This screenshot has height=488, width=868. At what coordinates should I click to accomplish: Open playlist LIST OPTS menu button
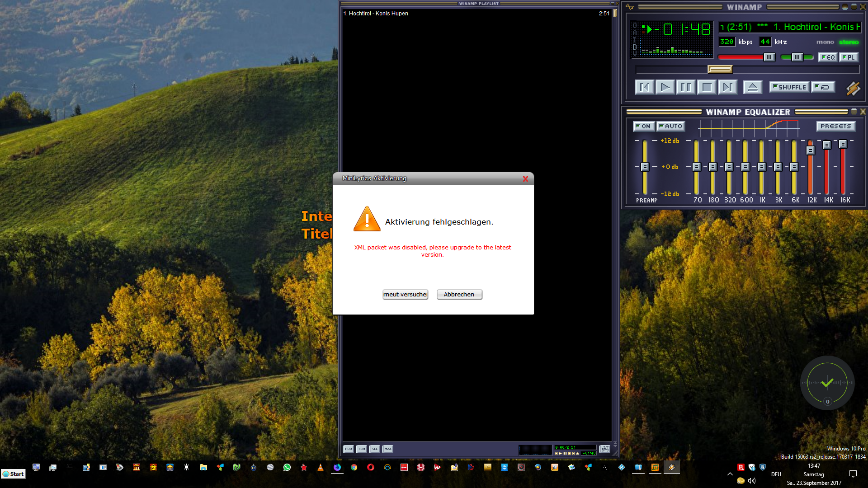[x=605, y=449]
